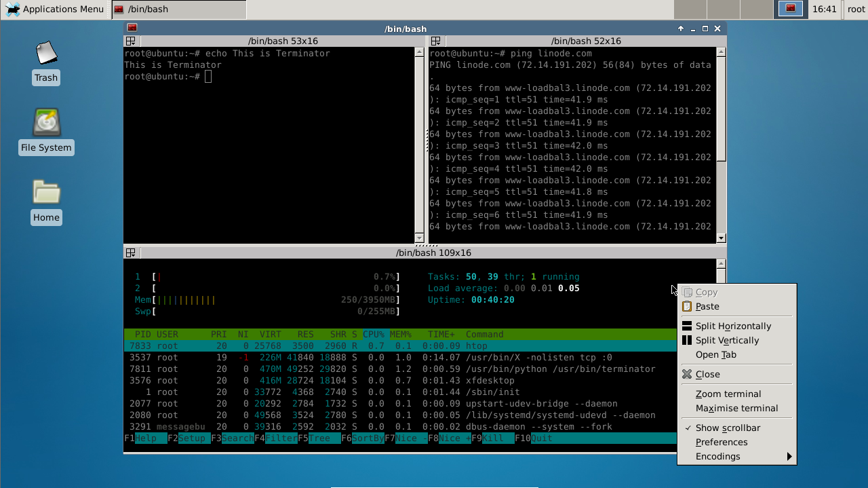Click the grouping icon on the /bin/bash 52x16 terminal
Image resolution: width=868 pixels, height=488 pixels.
coord(434,41)
